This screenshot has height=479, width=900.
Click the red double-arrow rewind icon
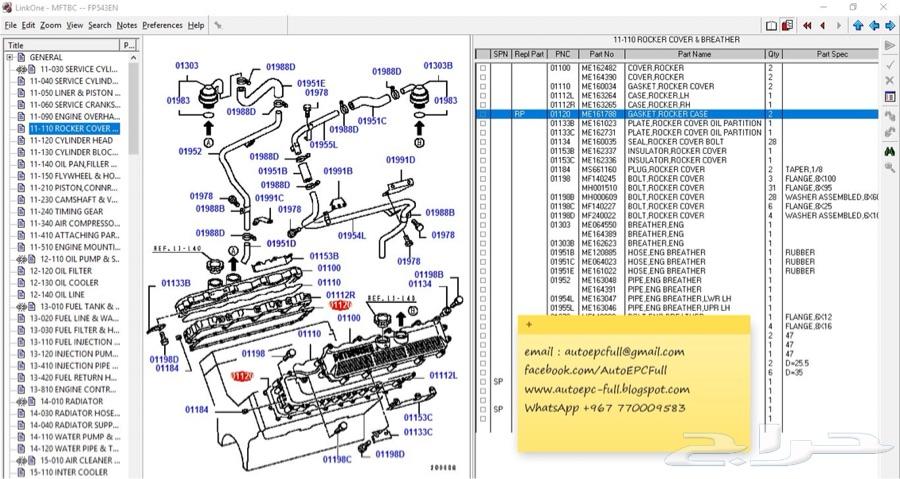[808, 26]
